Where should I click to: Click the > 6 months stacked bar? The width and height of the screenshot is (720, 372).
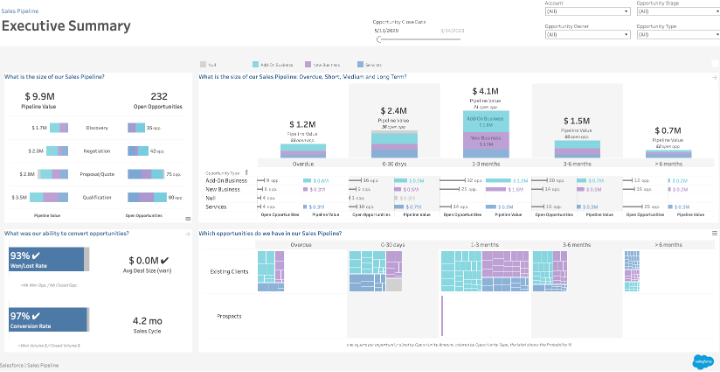(669, 154)
